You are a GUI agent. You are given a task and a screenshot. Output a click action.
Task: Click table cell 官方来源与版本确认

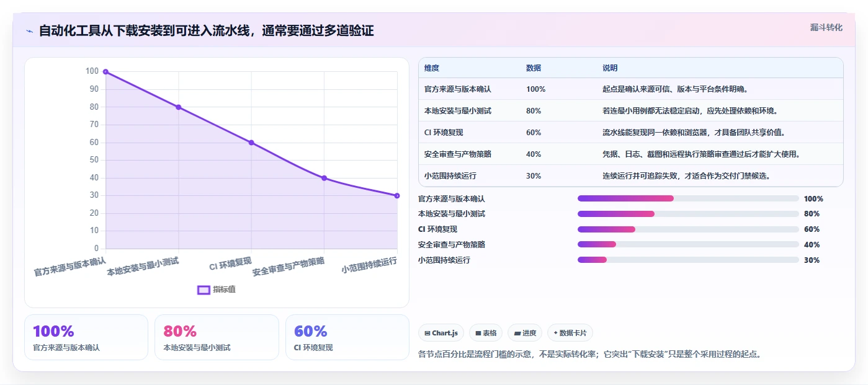tap(457, 89)
